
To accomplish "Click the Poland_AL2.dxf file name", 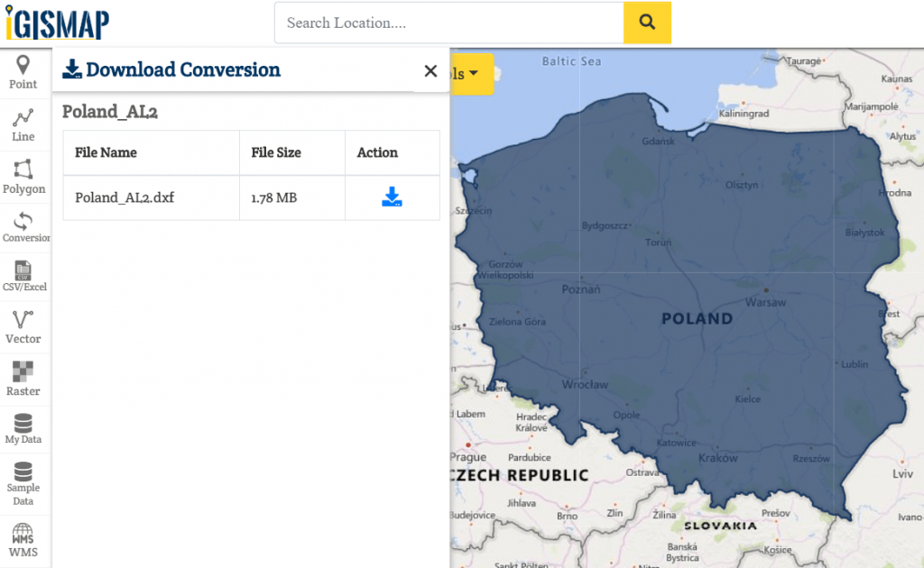I will coord(125,197).
